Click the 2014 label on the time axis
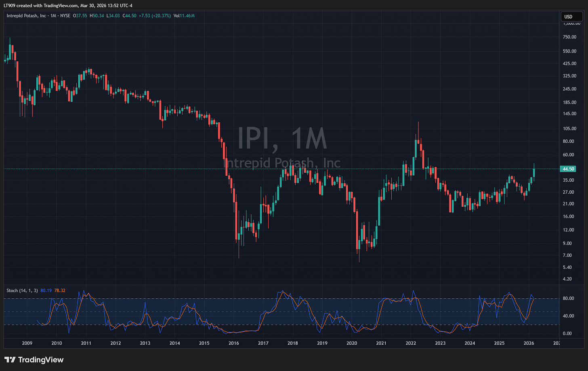This screenshot has width=588, height=371. click(174, 343)
